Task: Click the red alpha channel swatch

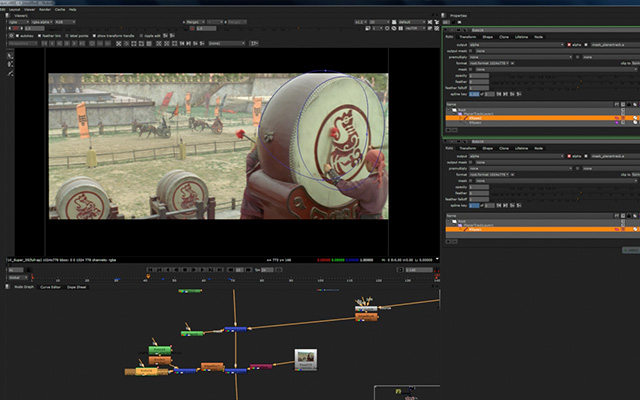Action: point(569,44)
